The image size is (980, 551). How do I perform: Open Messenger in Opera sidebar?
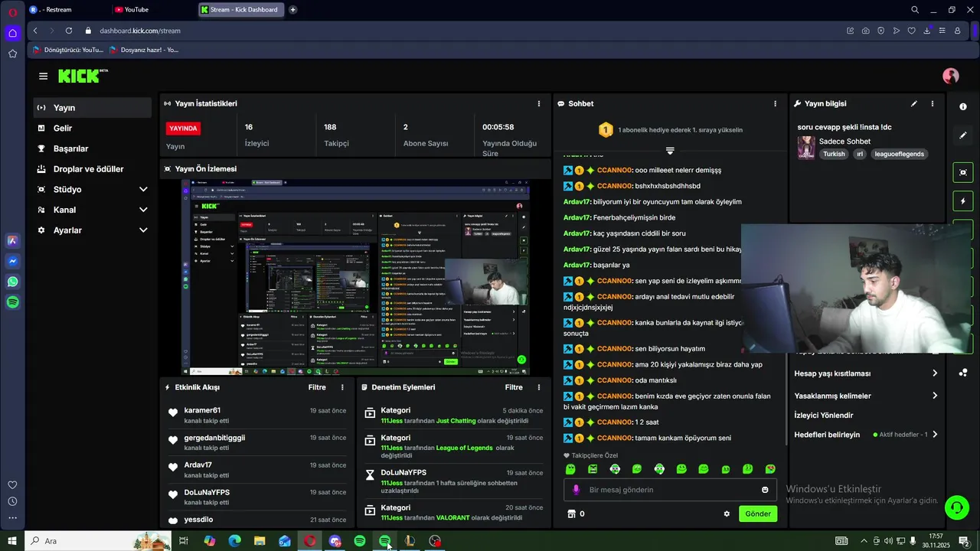pos(12,261)
